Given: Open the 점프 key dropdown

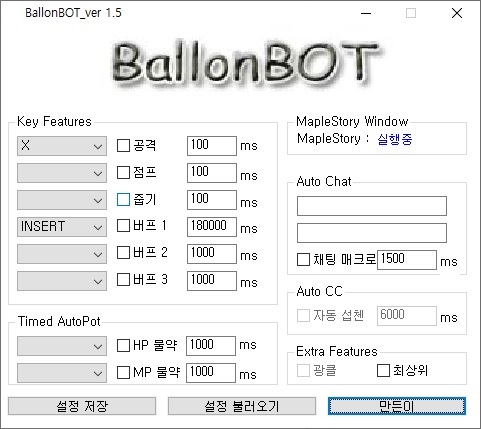Looking at the screenshot, I should 62,173.
